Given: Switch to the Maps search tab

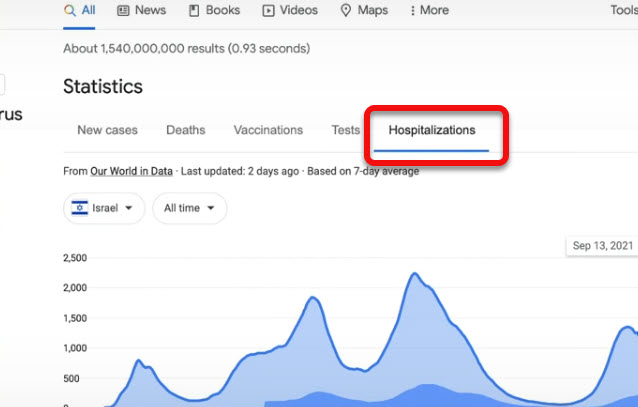Looking at the screenshot, I should 364,10.
